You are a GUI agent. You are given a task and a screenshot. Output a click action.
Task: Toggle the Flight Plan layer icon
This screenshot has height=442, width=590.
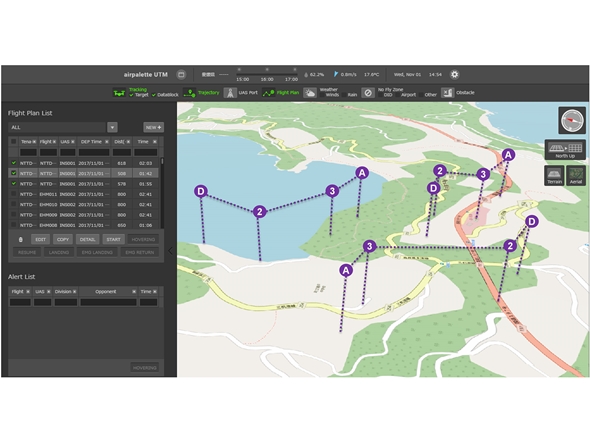[268, 93]
